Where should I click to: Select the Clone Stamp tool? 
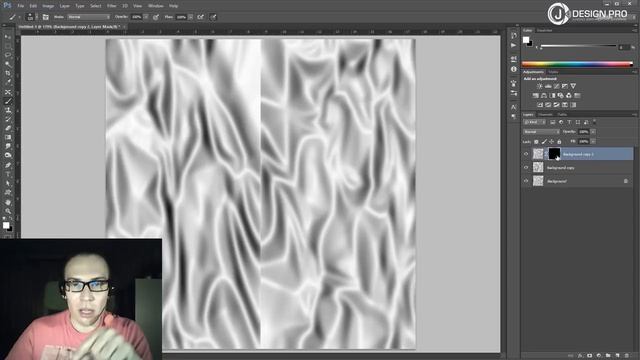tap(8, 110)
